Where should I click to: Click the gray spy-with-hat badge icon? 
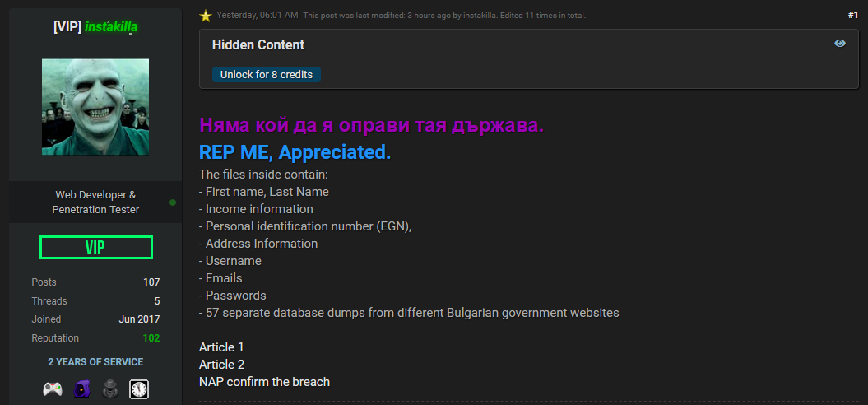click(110, 389)
